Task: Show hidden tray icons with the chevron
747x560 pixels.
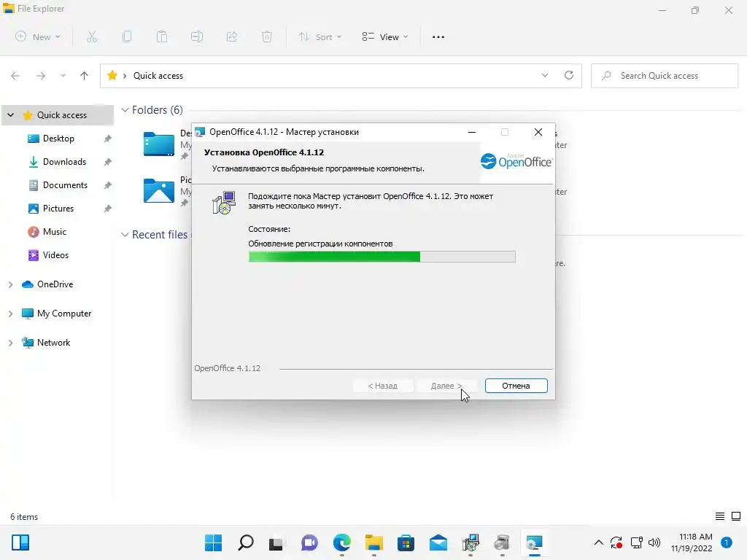Action: click(x=599, y=542)
